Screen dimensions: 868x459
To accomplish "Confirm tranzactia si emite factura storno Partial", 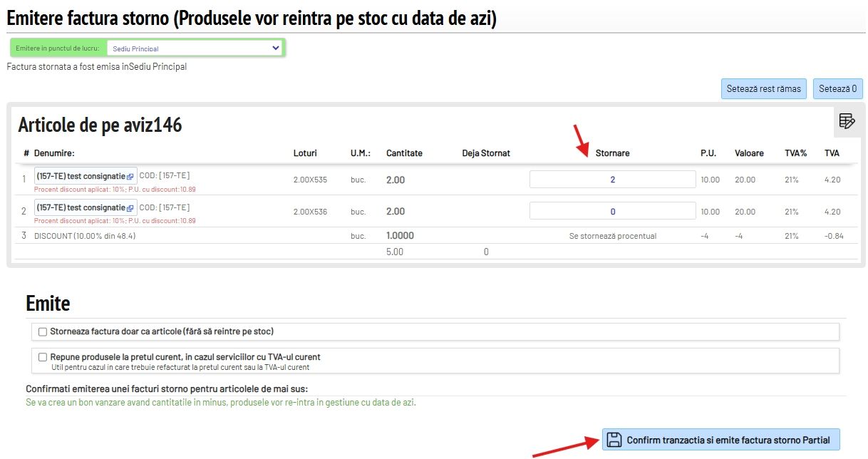I will coord(720,440).
